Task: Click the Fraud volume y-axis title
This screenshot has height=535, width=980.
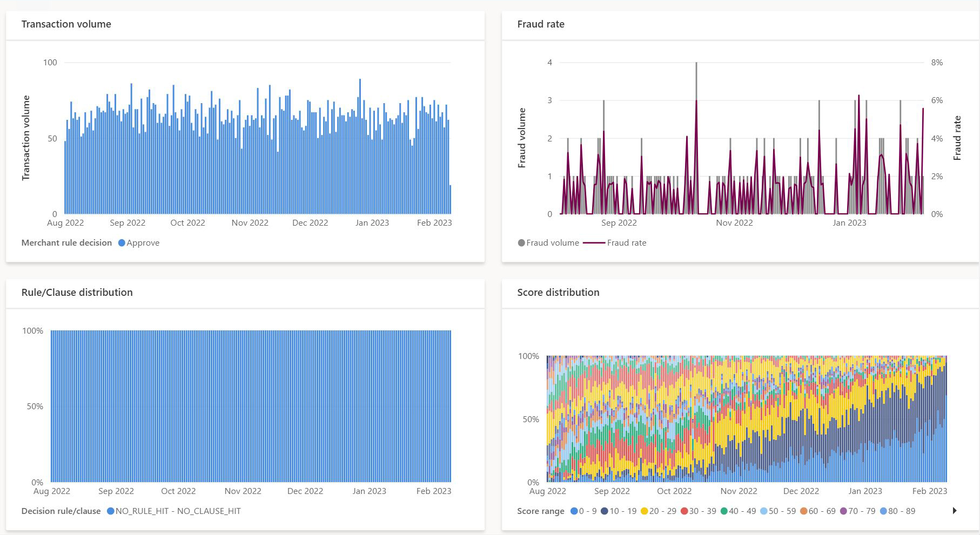Action: (x=522, y=138)
